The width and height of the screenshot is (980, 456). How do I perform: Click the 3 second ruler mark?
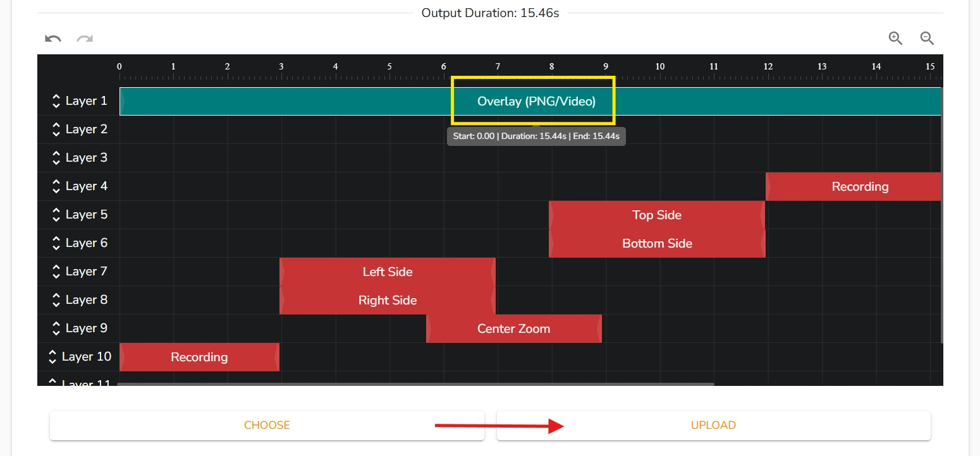[281, 66]
